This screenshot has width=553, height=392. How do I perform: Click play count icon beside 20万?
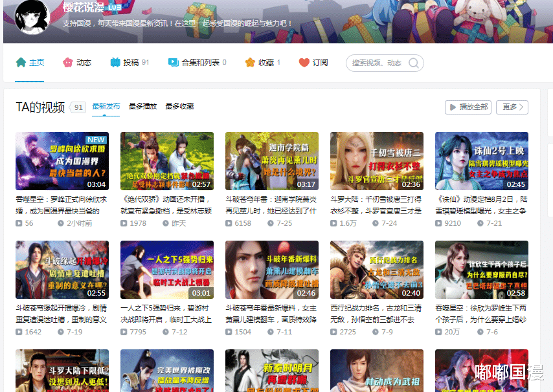pyautogui.click(x=438, y=332)
